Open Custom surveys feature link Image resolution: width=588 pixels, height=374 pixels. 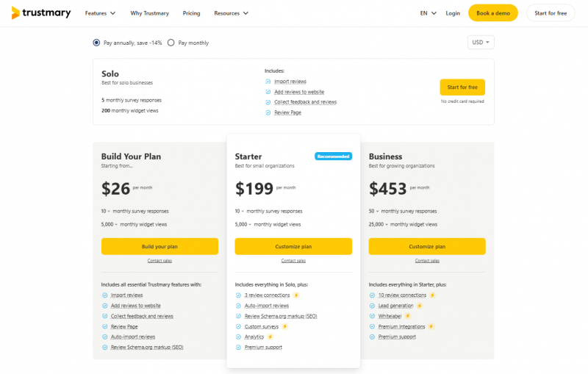tap(262, 327)
